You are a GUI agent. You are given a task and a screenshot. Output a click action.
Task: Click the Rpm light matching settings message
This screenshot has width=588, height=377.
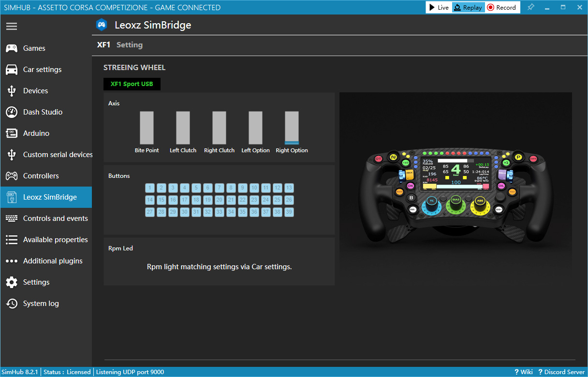220,267
